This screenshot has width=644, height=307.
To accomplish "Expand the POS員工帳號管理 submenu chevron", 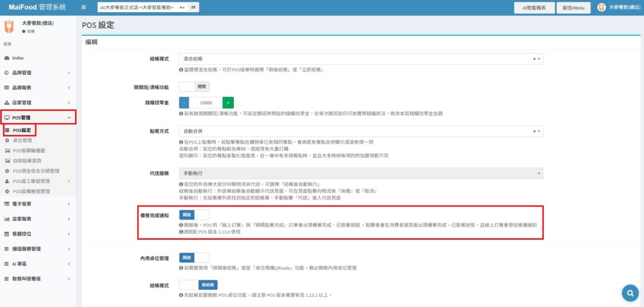I will (69, 181).
